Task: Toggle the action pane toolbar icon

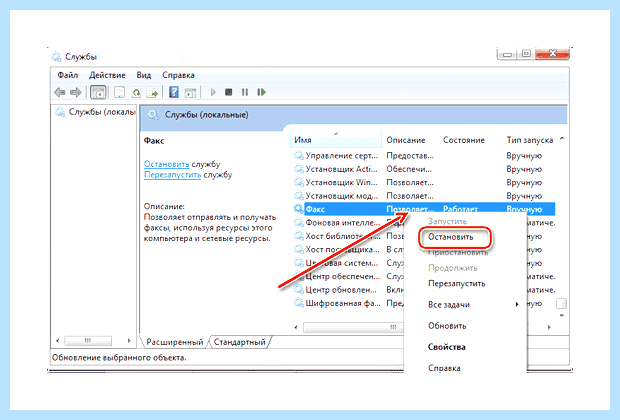Action: tap(191, 93)
